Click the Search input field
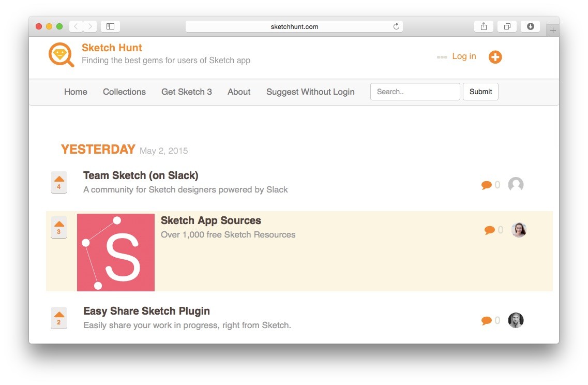588x385 pixels. point(415,92)
